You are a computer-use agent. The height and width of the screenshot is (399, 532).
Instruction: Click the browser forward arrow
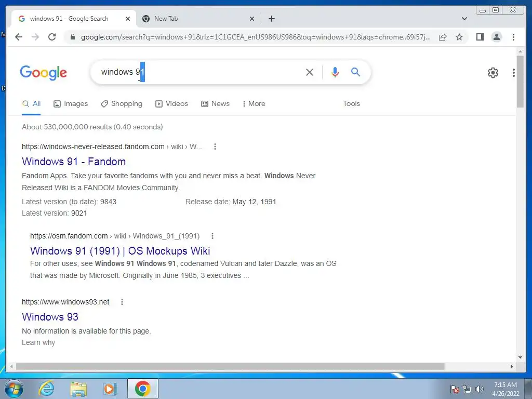(35, 37)
